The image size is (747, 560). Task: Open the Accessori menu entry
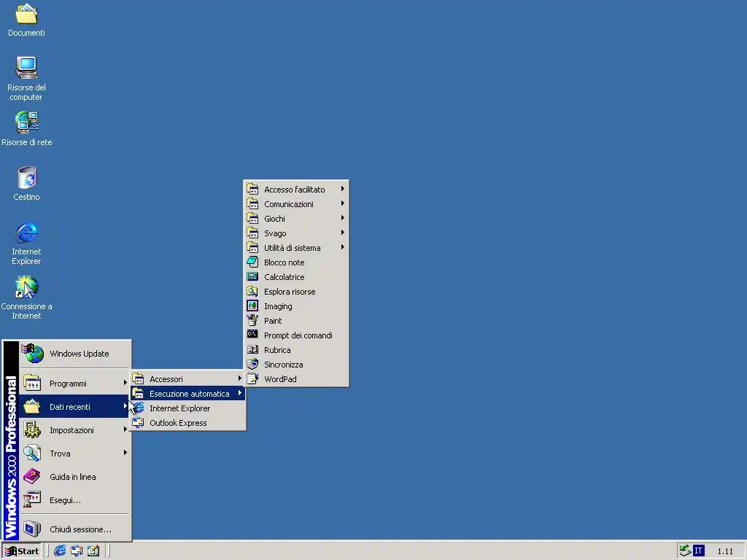pyautogui.click(x=188, y=379)
